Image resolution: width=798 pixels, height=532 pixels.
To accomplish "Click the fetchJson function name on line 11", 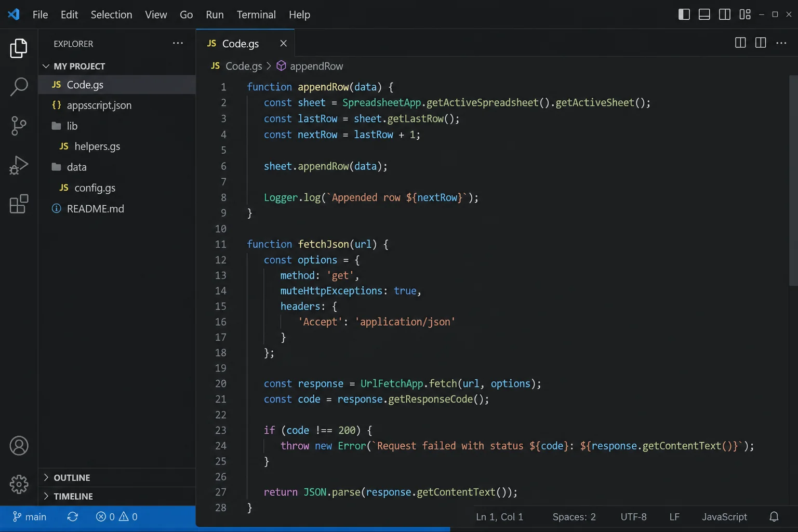I will coord(324,244).
